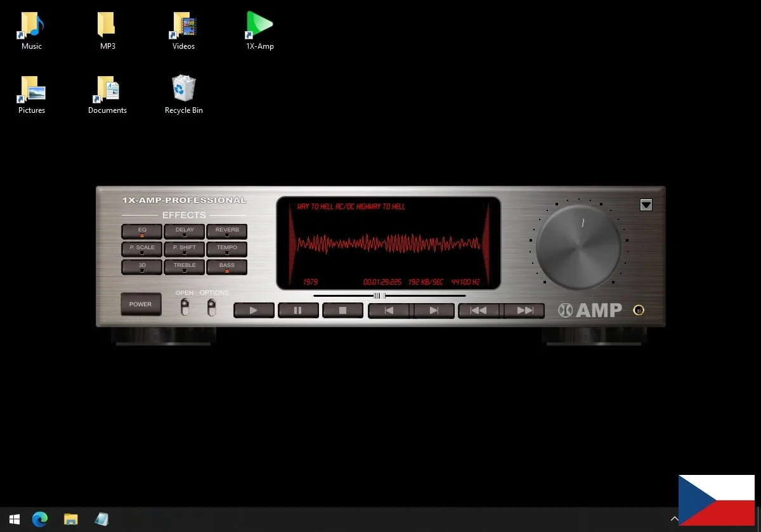Flip the Options switch
The height and width of the screenshot is (532, 761).
(x=212, y=308)
